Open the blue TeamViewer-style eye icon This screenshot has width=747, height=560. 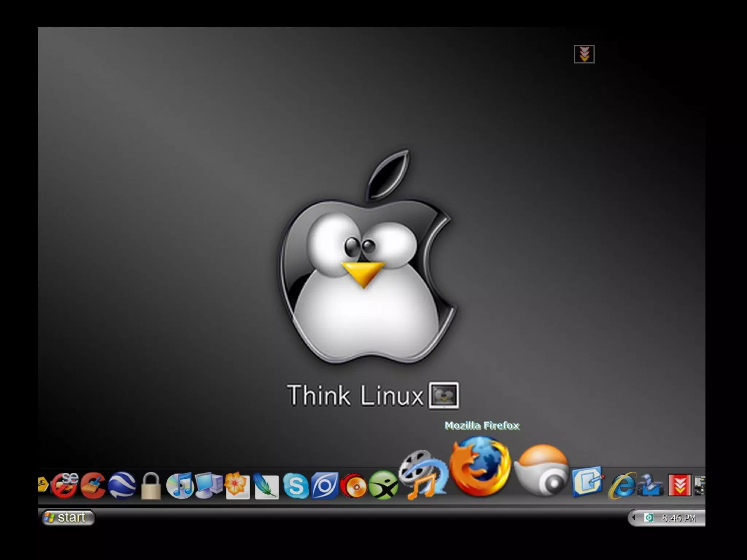(x=325, y=486)
